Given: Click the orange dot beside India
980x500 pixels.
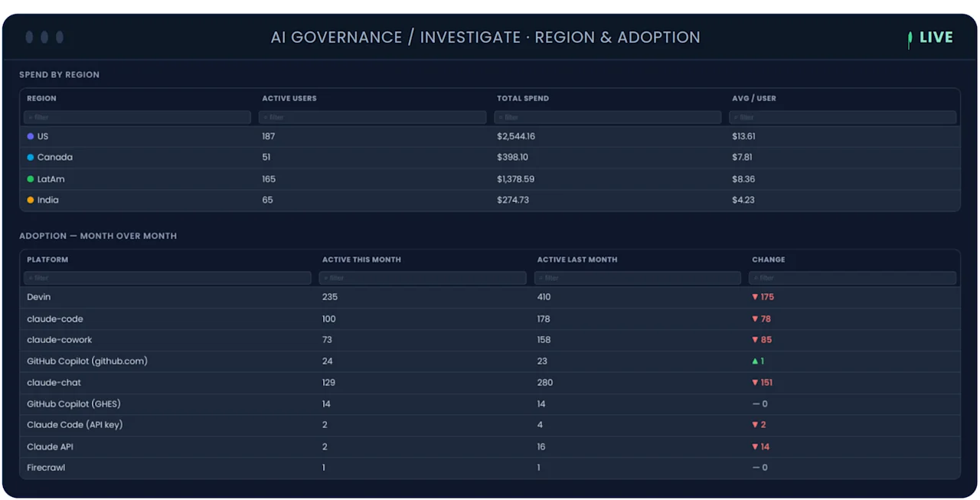Looking at the screenshot, I should 31,200.
